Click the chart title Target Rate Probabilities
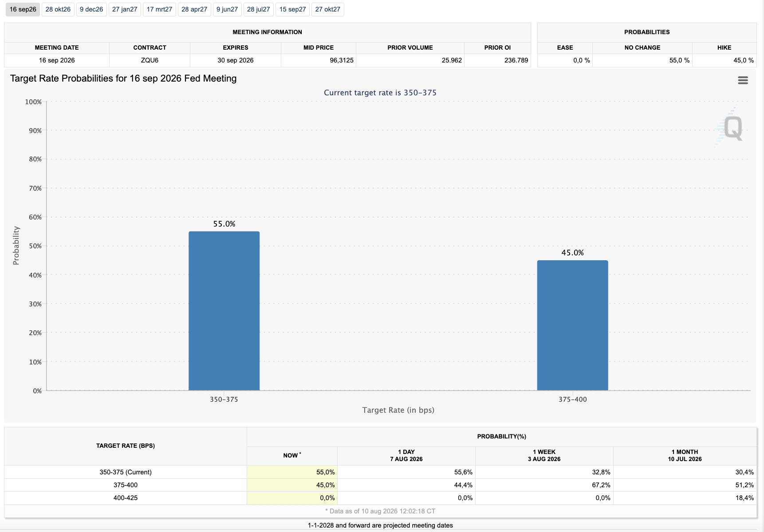This screenshot has width=764, height=532. [x=123, y=78]
